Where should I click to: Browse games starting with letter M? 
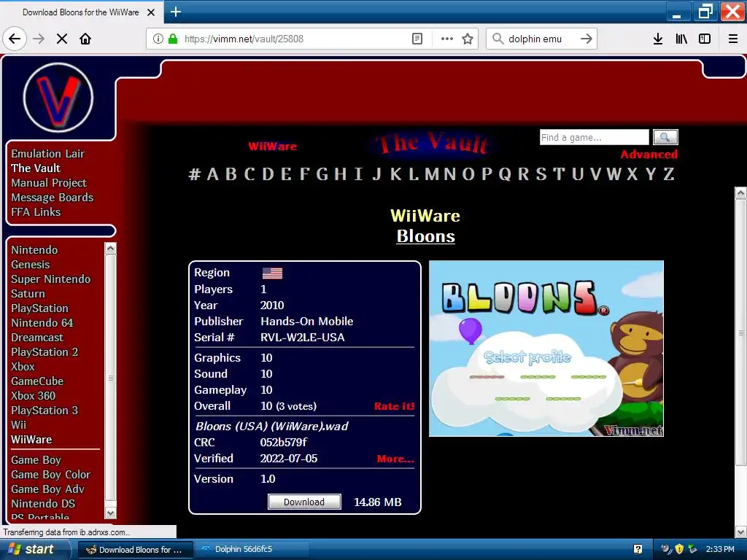click(x=432, y=174)
